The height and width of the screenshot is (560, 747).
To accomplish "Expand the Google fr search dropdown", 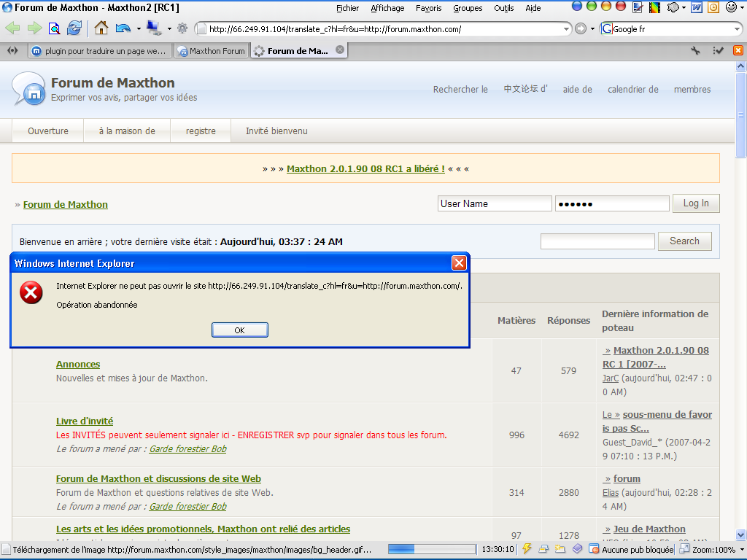I will pos(737,29).
